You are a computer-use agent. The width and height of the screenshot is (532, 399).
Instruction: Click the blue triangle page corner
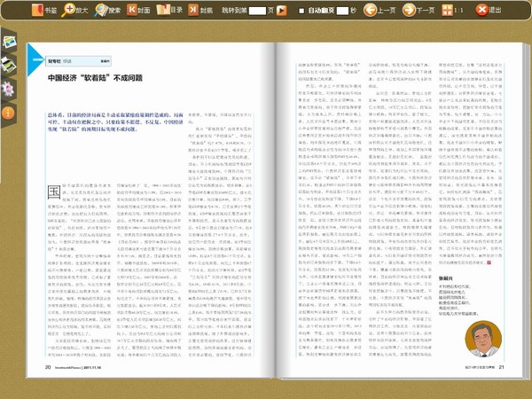(35, 60)
